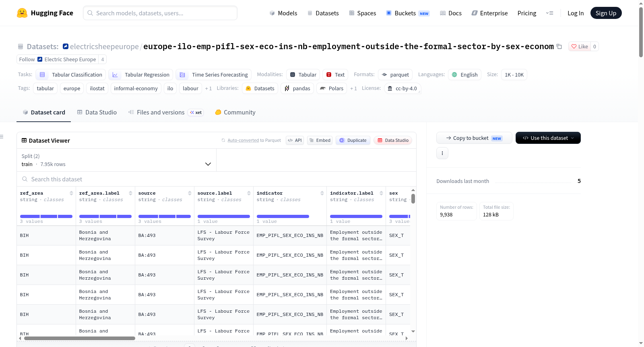Open Data Studio from the viewer header

point(393,140)
